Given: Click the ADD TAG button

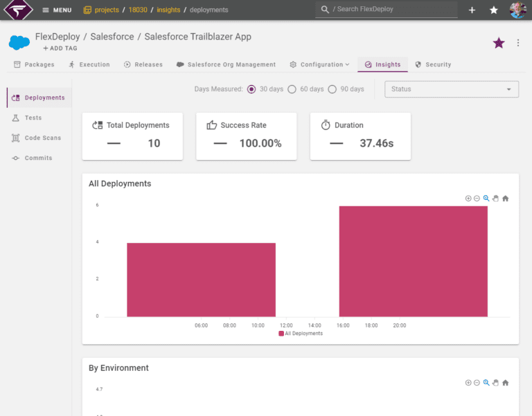Looking at the screenshot, I should [x=60, y=48].
